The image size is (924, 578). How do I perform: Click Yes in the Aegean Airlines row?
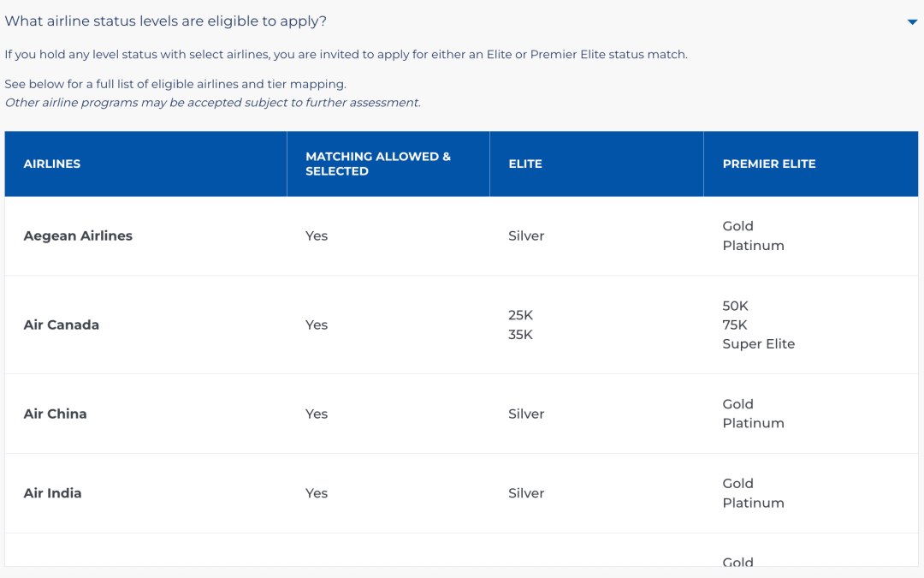[x=317, y=236]
